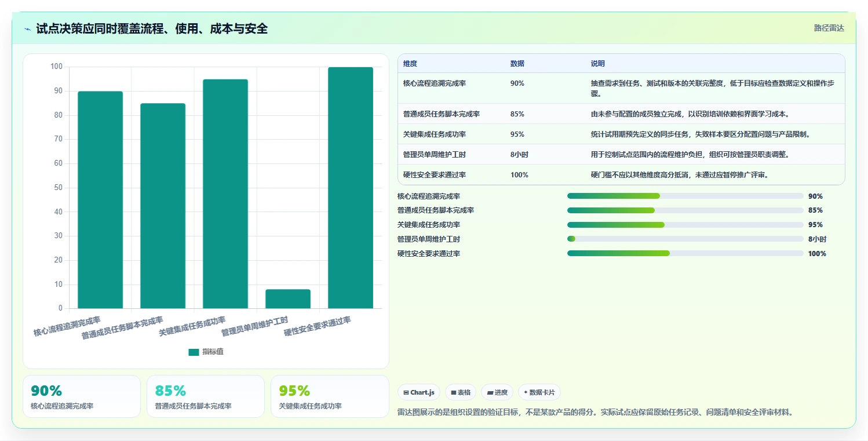Click the chart bar for 核心流程追溯完成率
This screenshot has height=441, width=868.
pos(100,200)
